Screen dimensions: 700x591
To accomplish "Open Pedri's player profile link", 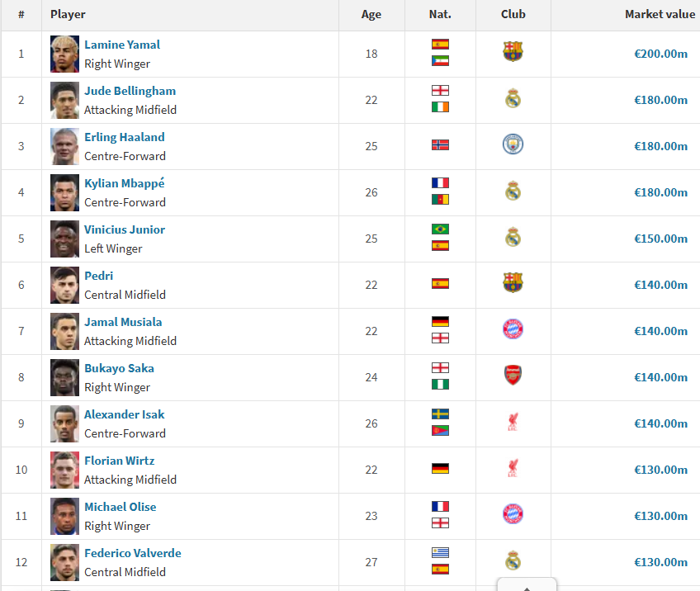I will 98,276.
